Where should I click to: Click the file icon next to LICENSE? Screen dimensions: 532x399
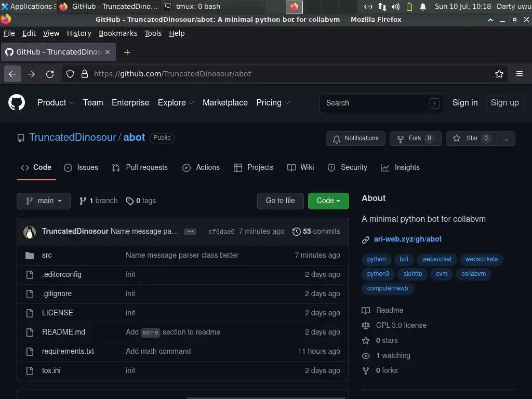[30, 313]
